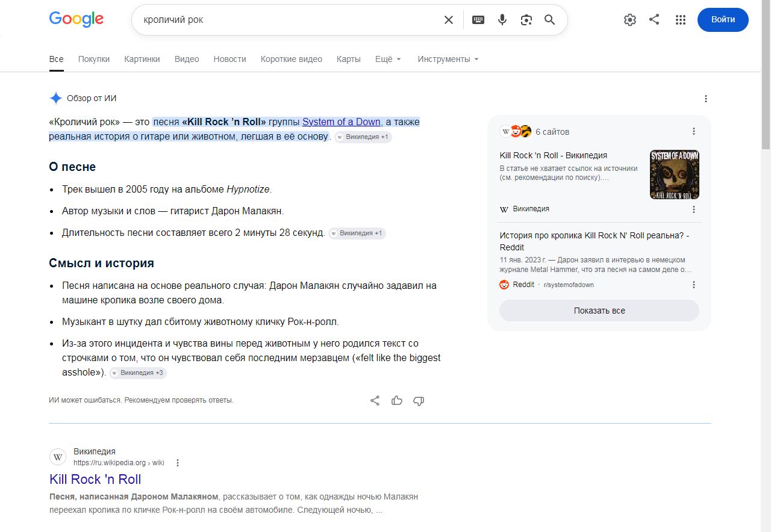Open the Видео tab

coord(187,59)
